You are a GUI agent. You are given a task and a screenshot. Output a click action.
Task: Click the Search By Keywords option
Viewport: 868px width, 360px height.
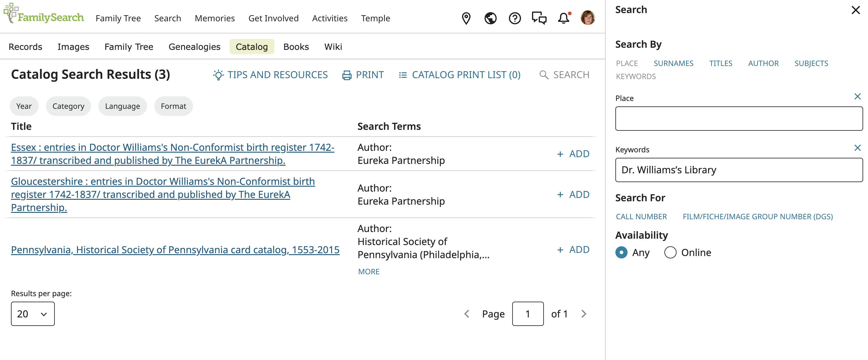click(636, 76)
